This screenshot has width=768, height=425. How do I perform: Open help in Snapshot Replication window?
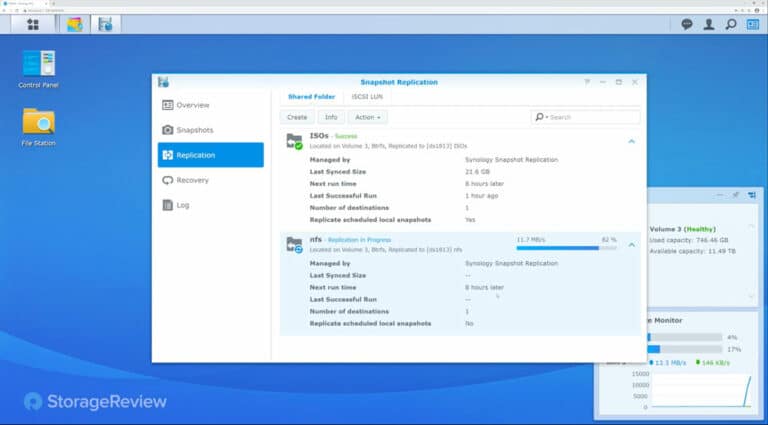[587, 82]
